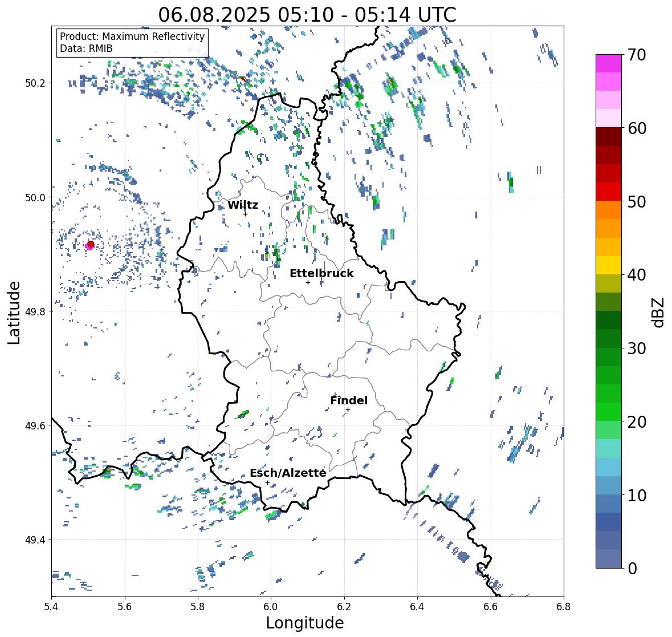Click the longitude tick label 6.2
This screenshot has width=672, height=637.
tap(344, 607)
